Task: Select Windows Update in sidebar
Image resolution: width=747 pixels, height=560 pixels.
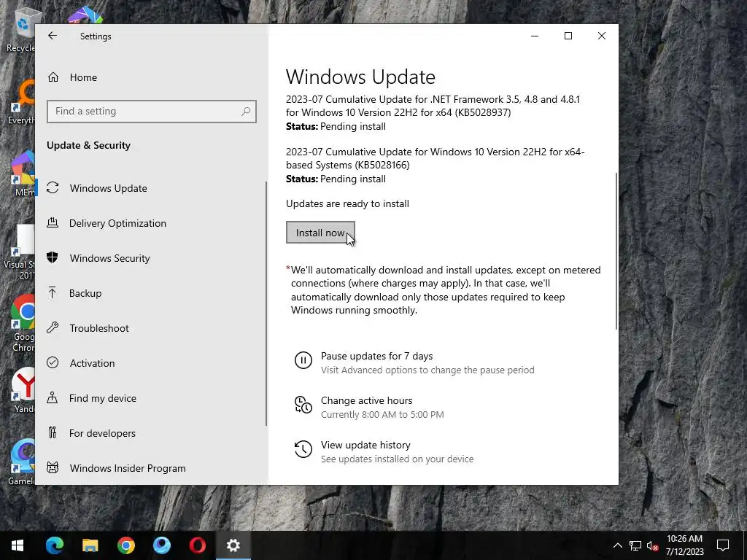Action: coord(108,188)
